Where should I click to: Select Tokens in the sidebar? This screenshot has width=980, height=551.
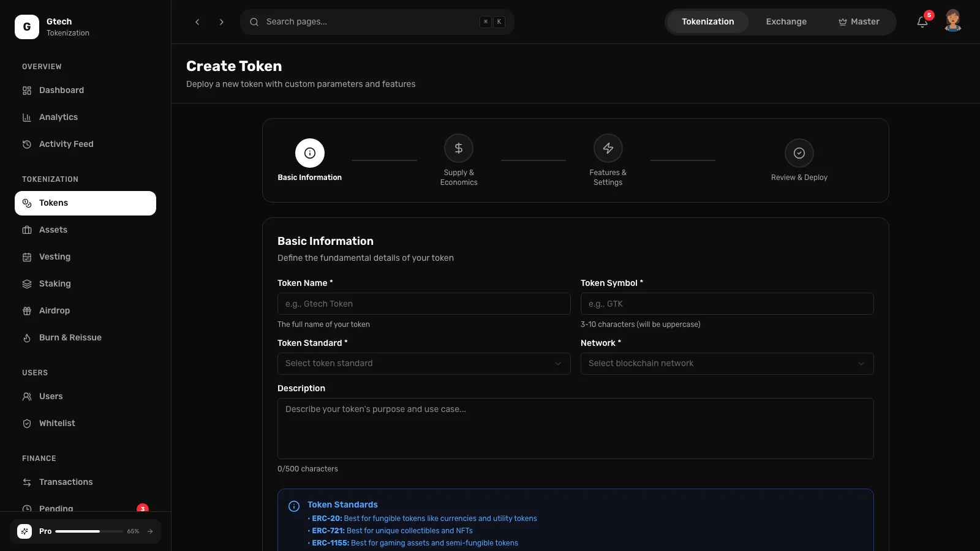click(85, 203)
